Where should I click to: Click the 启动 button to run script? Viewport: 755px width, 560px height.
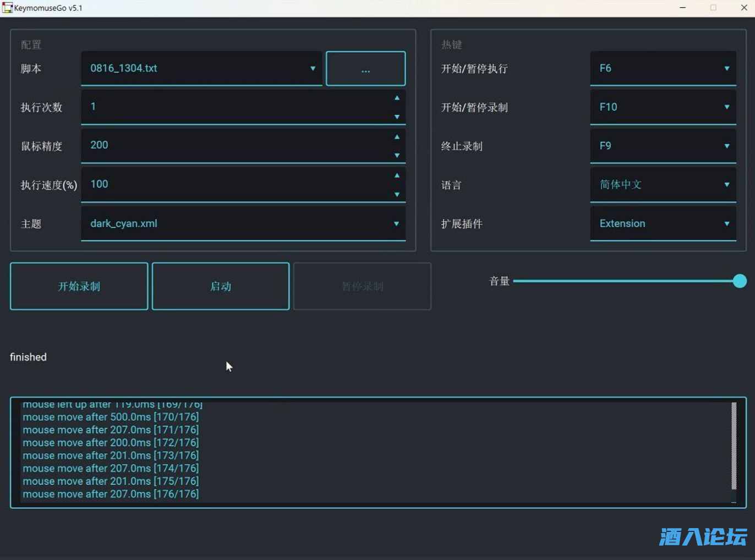tap(221, 286)
